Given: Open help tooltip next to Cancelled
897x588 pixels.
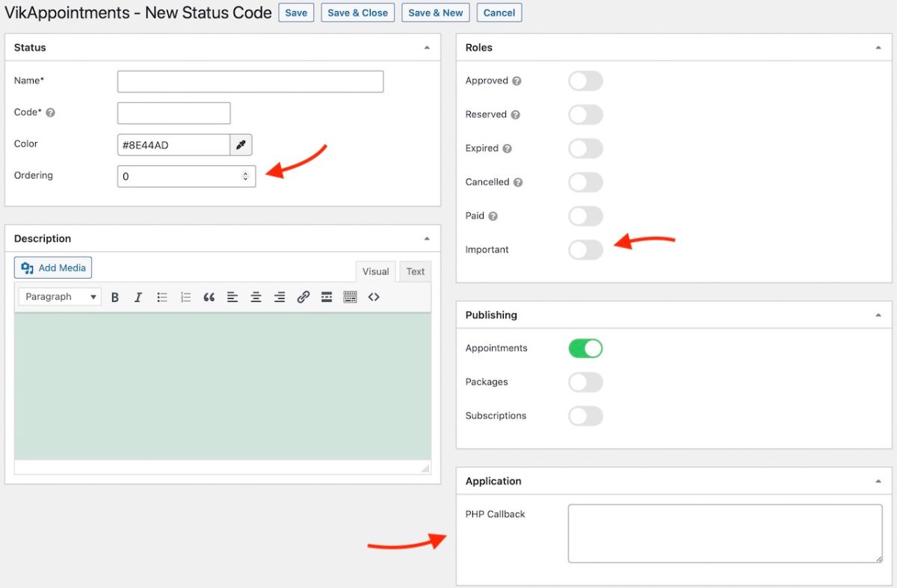Looking at the screenshot, I should tap(518, 182).
